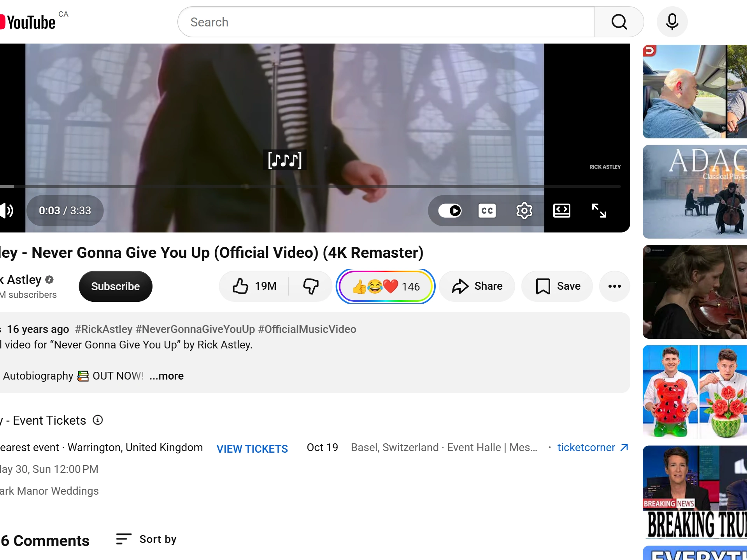Image resolution: width=747 pixels, height=560 pixels.
Task: Seek in the video progress bar
Action: 310,187
